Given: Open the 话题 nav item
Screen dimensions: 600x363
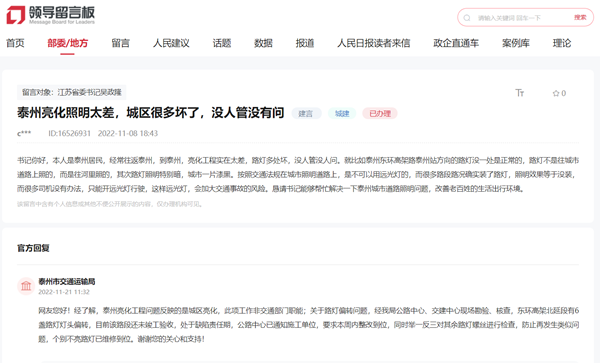Looking at the screenshot, I should (x=222, y=43).
